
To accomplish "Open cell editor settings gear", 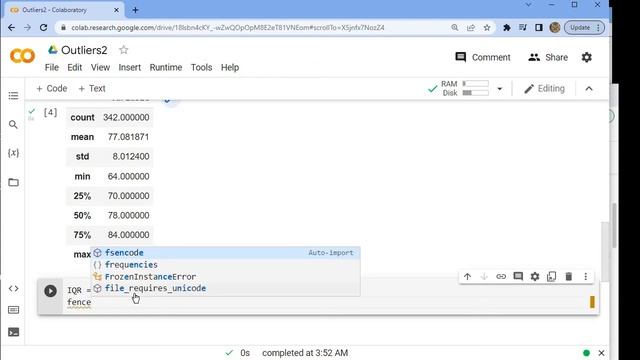I will [535, 277].
